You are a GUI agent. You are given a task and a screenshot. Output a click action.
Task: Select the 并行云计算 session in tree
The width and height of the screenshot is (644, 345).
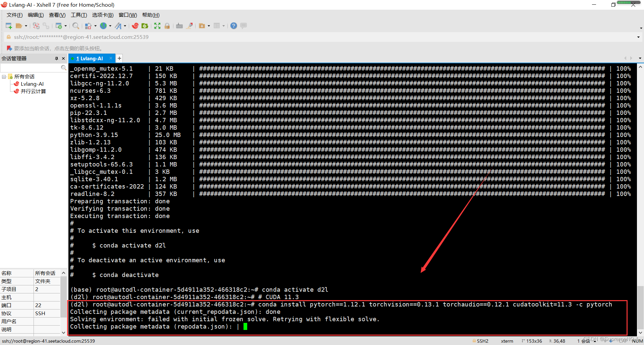[x=33, y=91]
